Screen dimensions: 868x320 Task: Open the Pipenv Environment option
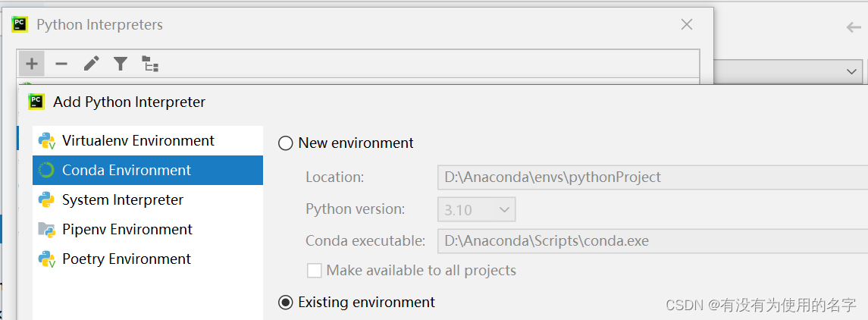(x=127, y=230)
